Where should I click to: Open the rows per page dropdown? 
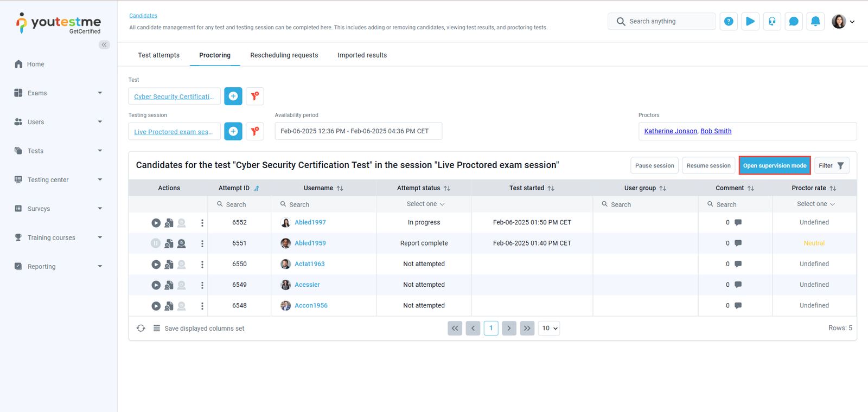coord(549,329)
